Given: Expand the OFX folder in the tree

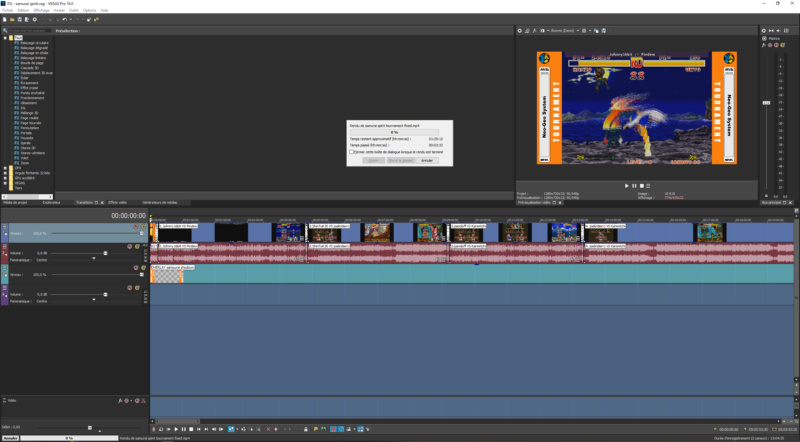Looking at the screenshot, I should [x=5, y=168].
